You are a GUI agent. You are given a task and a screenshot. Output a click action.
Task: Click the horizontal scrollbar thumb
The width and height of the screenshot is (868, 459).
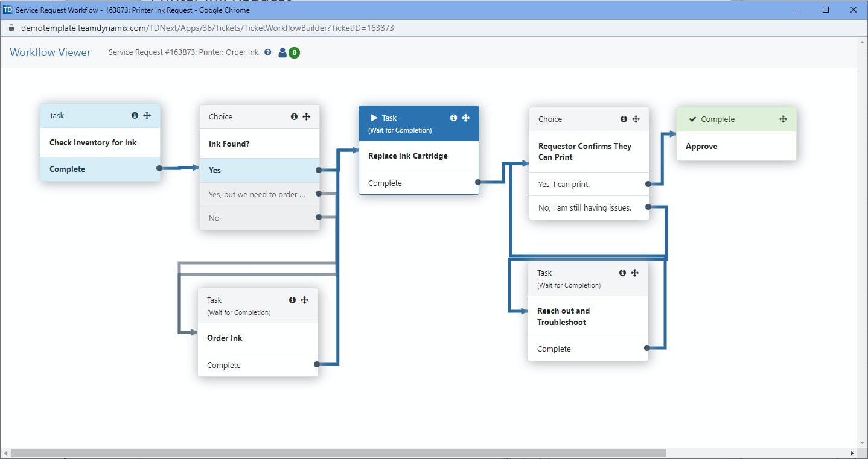[x=338, y=453]
